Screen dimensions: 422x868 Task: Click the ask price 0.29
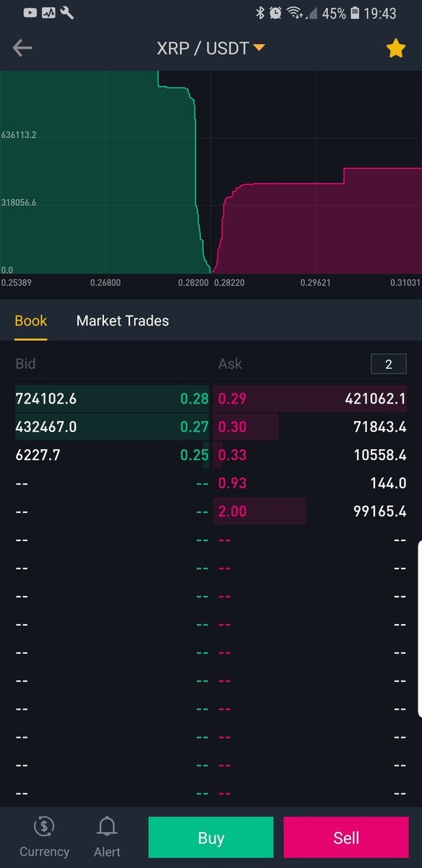point(233,399)
